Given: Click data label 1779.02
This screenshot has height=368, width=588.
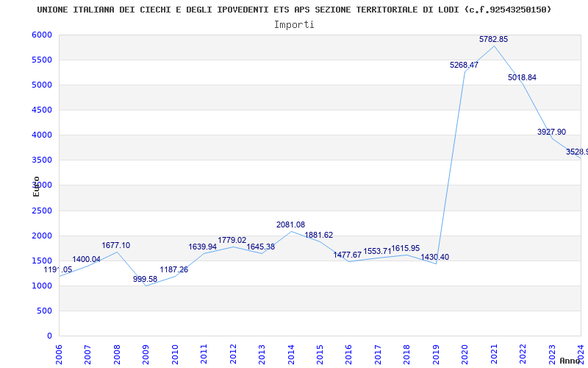Looking at the screenshot, I should coord(232,241).
